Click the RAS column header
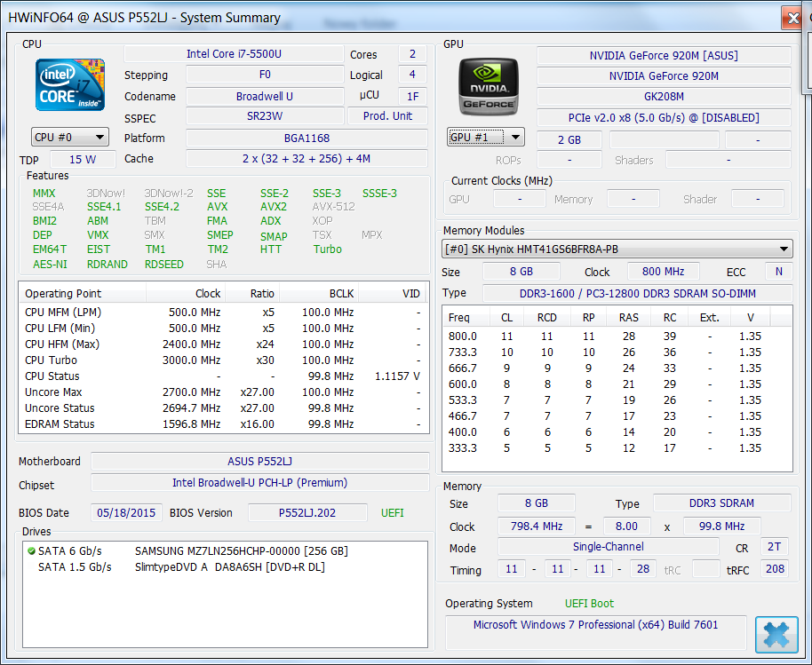This screenshot has height=665, width=812. click(x=629, y=317)
